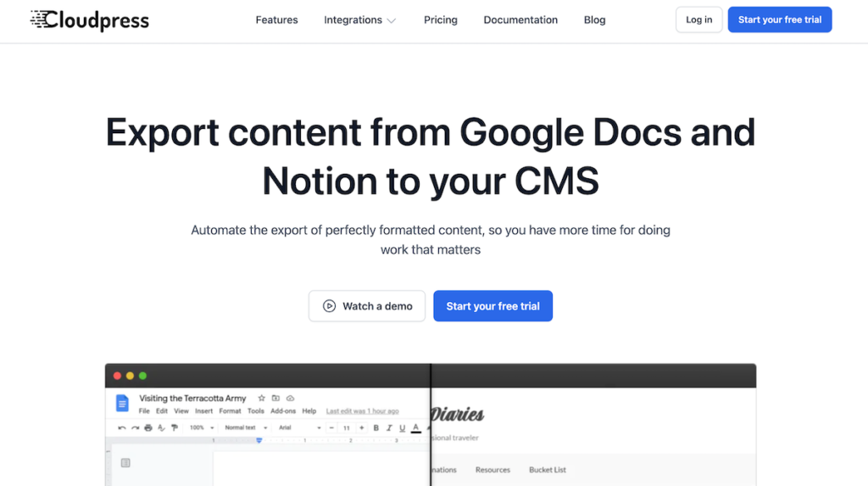This screenshot has width=868, height=486.
Task: Click the red window close dot
Action: (117, 376)
